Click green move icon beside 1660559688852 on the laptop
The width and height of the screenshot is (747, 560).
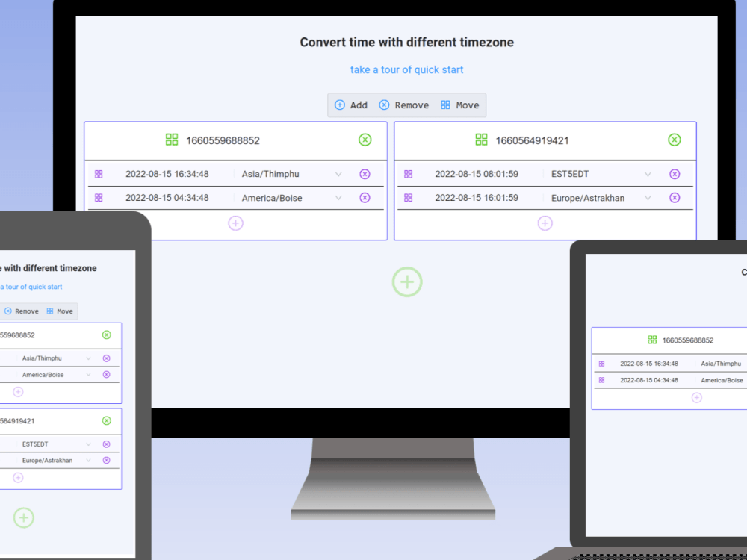(652, 340)
